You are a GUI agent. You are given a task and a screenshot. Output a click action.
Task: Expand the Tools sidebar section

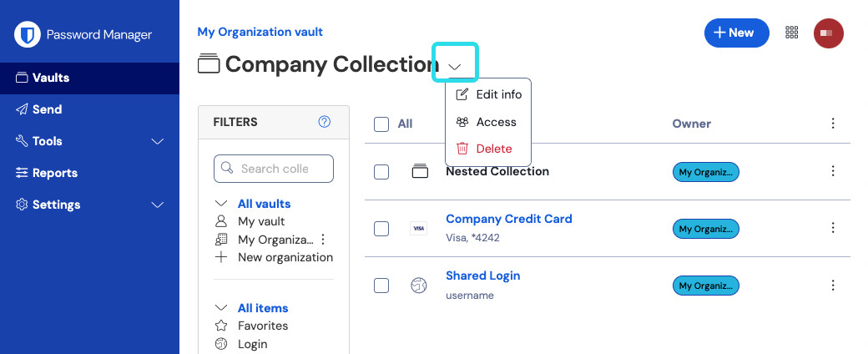coord(157,141)
